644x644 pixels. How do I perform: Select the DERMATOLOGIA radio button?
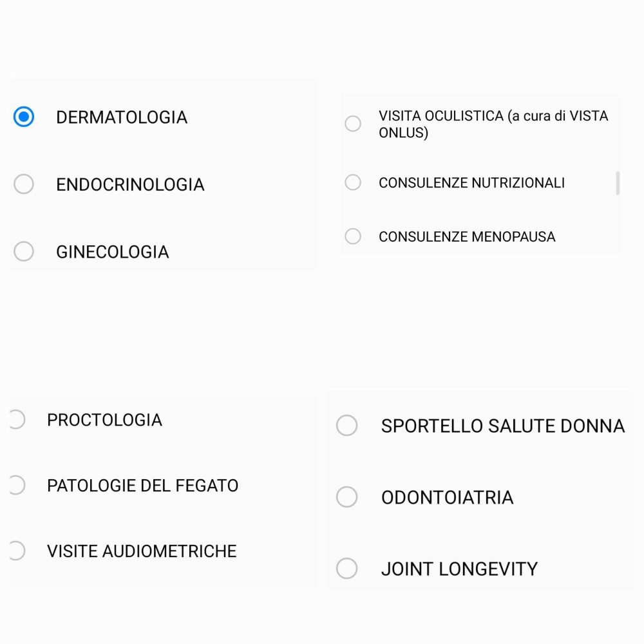pyautogui.click(x=24, y=117)
